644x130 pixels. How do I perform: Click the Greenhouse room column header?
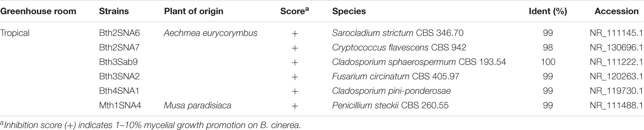coord(38,11)
